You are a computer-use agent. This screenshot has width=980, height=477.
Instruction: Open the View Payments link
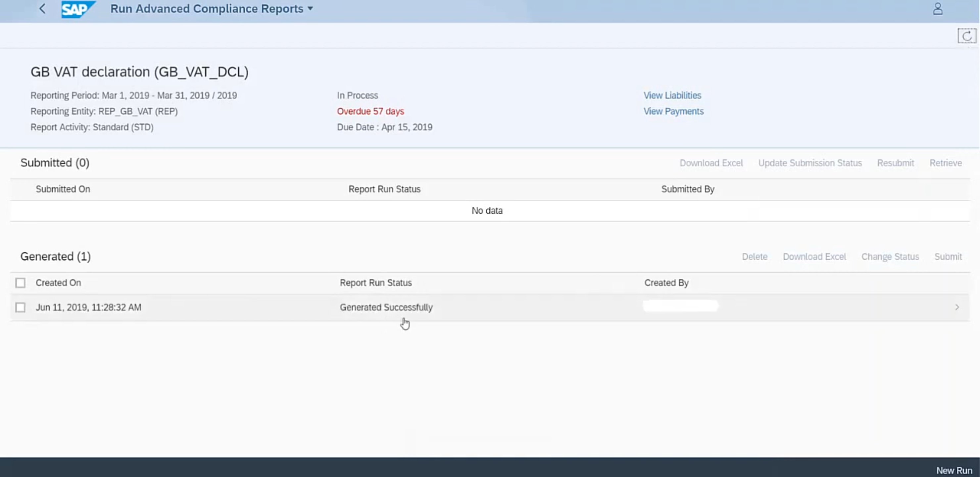point(673,112)
